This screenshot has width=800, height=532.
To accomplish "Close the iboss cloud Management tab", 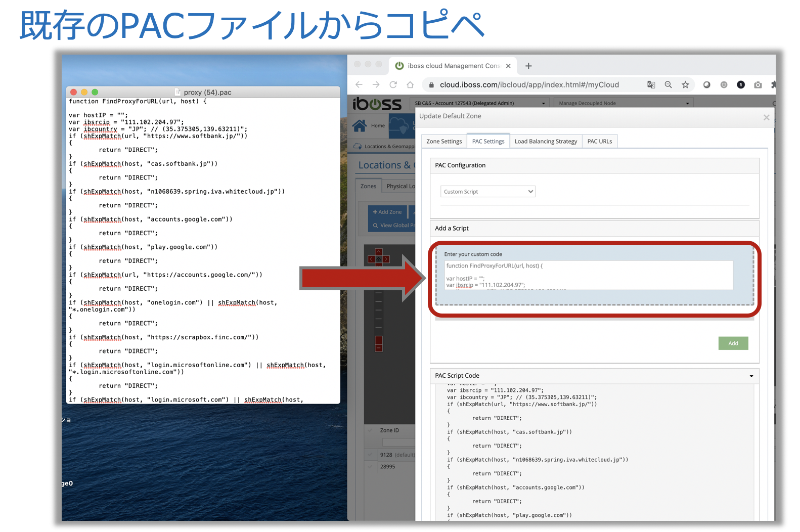I will 508,66.
